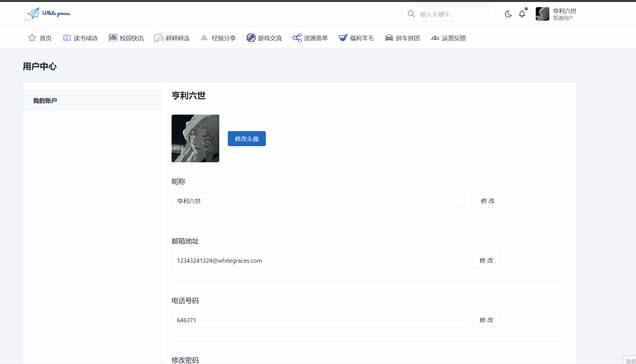Select the 我的账户 sidebar tab
The width and height of the screenshot is (636, 364).
click(45, 100)
